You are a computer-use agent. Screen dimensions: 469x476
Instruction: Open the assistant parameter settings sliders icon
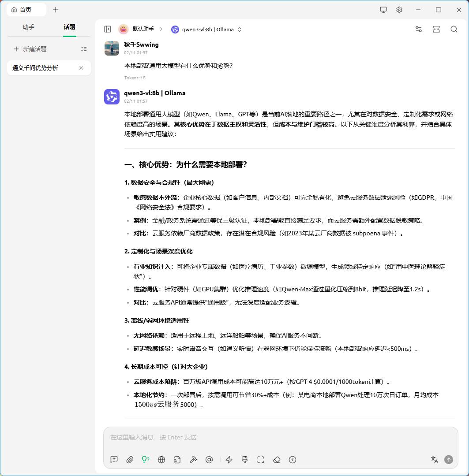(x=419, y=29)
